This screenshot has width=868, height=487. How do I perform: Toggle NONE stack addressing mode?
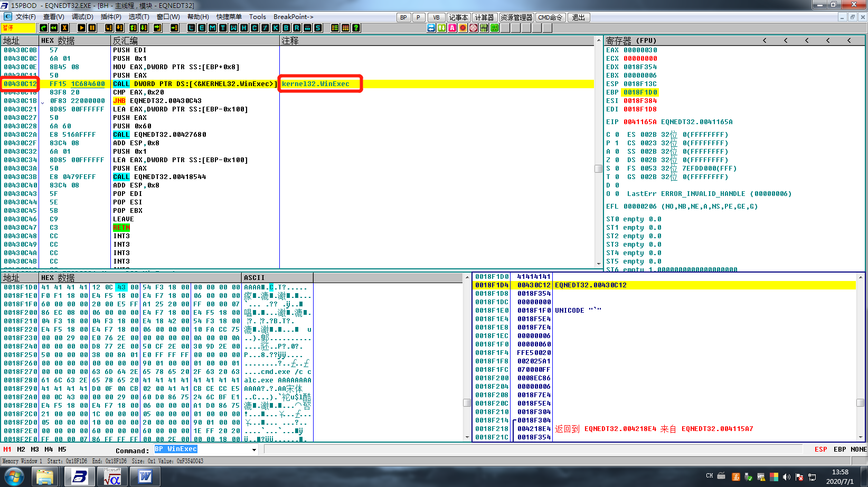point(858,449)
